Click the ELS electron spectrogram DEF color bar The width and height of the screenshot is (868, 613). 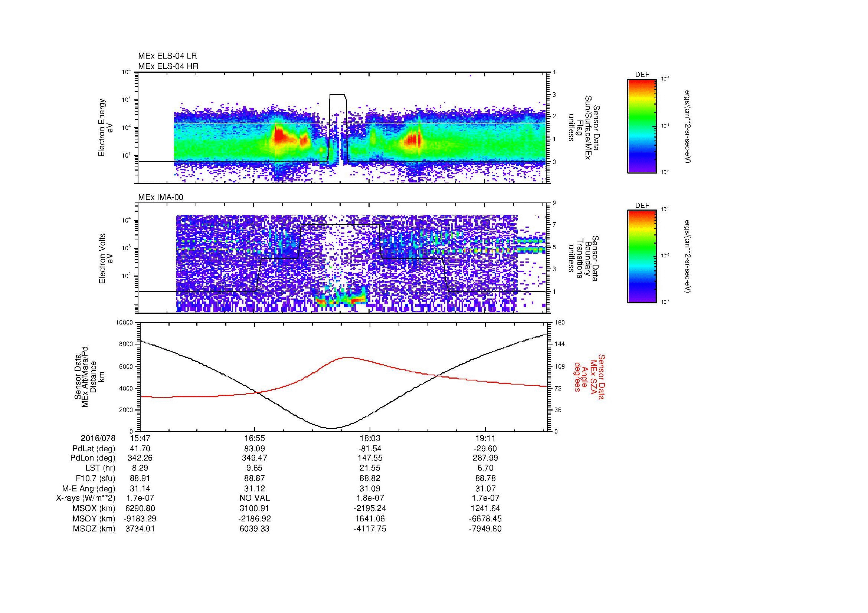[x=642, y=126]
